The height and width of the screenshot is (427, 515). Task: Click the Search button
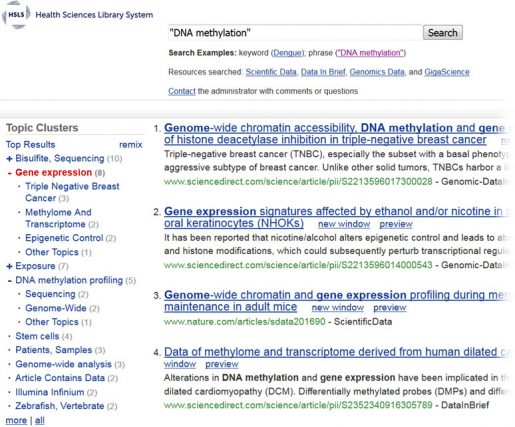tap(443, 33)
